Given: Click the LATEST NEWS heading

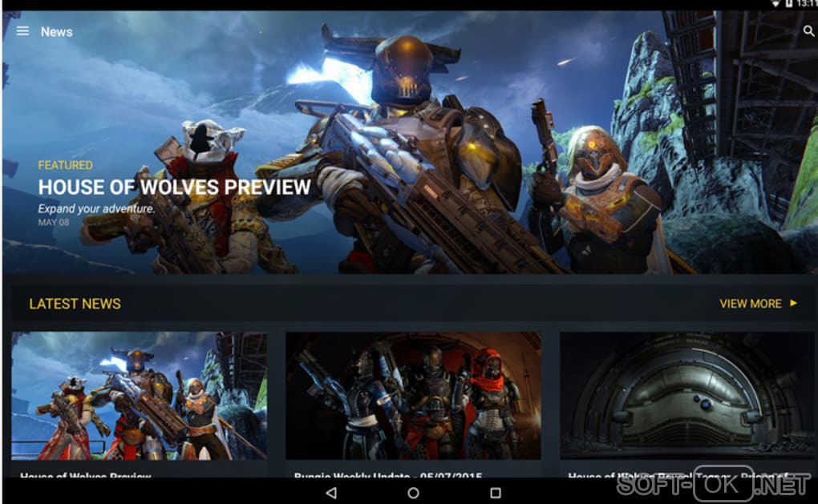Looking at the screenshot, I should click(x=75, y=304).
